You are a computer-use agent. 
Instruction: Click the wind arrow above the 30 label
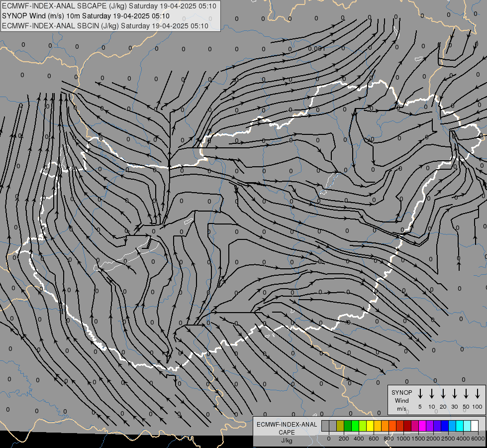(454, 394)
